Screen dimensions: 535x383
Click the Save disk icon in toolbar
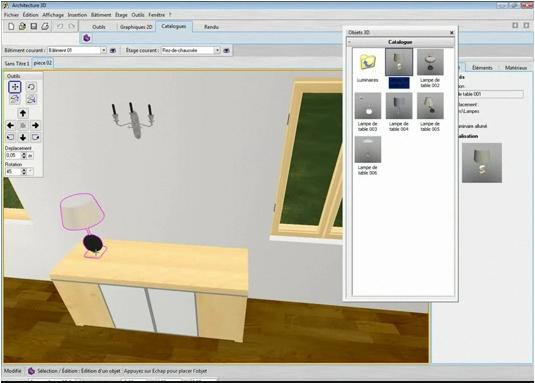click(33, 26)
